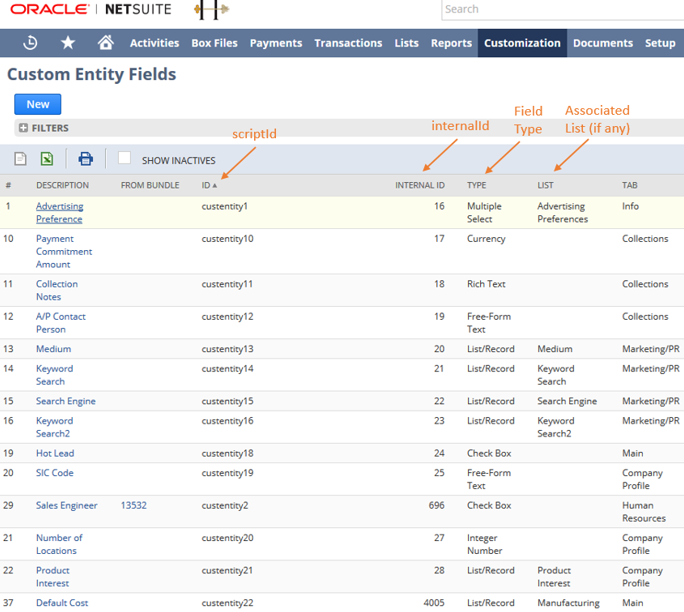Sort by the ID column header
The height and width of the screenshot is (612, 684).
(209, 185)
